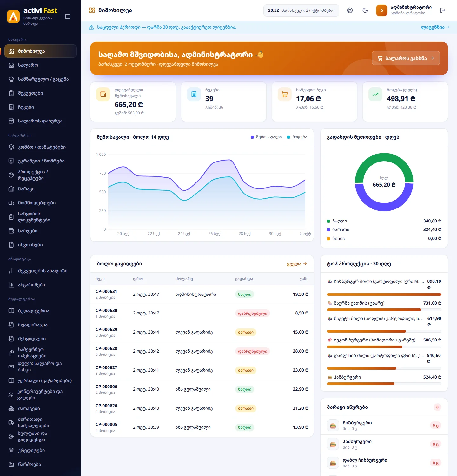Click the შეკვეთების ანალიზი chart icon
This screenshot has height=476, width=457.
pyautogui.click(x=11, y=271)
